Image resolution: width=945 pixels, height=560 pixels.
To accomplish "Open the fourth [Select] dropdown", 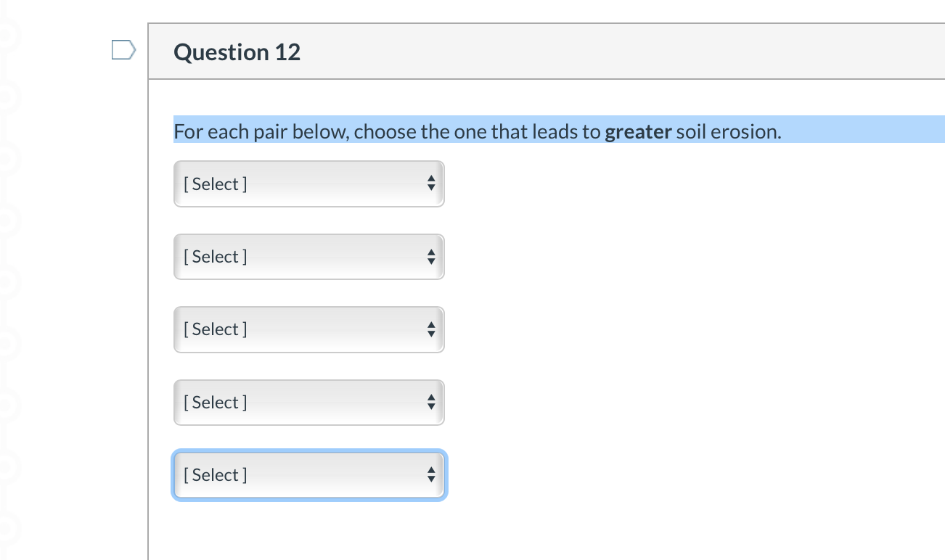I will (308, 403).
